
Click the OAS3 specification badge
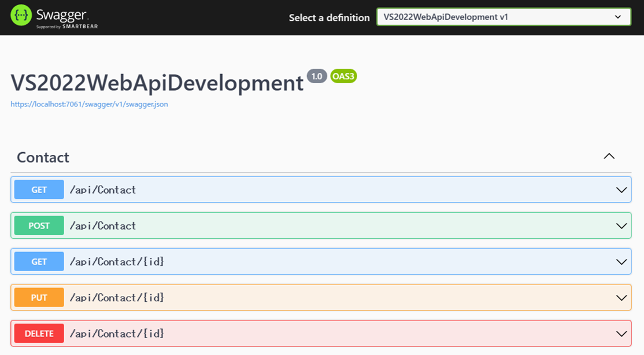click(x=343, y=76)
